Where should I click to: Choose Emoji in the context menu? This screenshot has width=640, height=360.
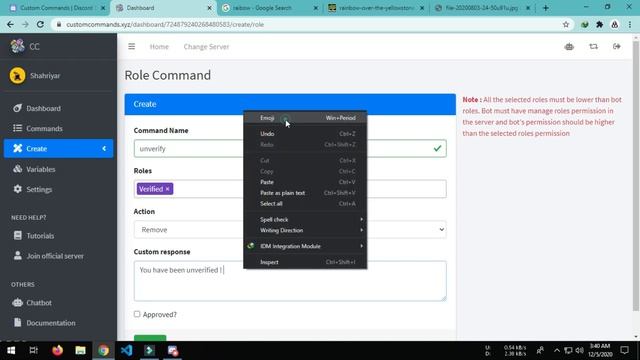pos(305,118)
